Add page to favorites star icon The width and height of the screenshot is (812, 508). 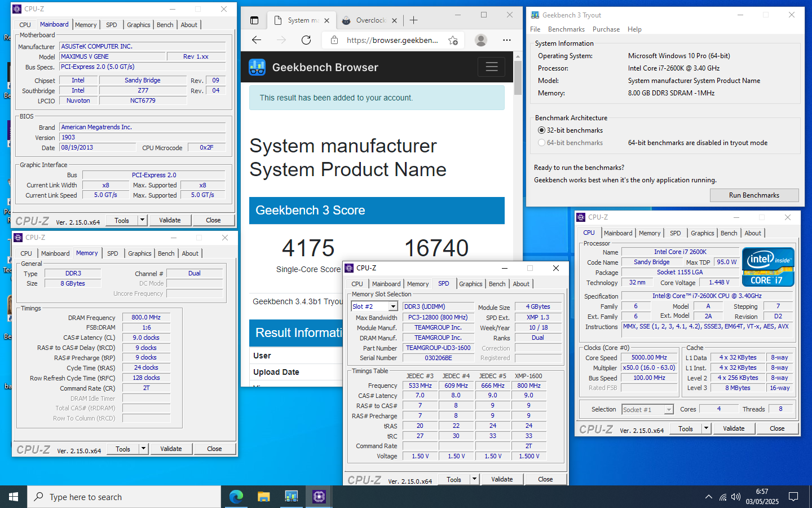coord(453,40)
